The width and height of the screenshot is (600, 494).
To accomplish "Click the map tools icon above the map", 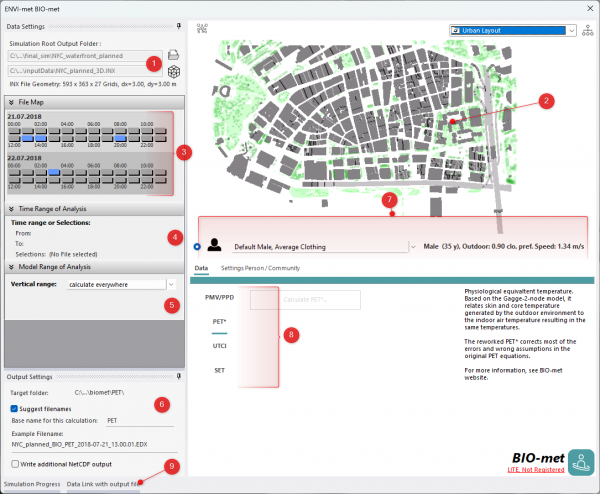I will pos(203,30).
